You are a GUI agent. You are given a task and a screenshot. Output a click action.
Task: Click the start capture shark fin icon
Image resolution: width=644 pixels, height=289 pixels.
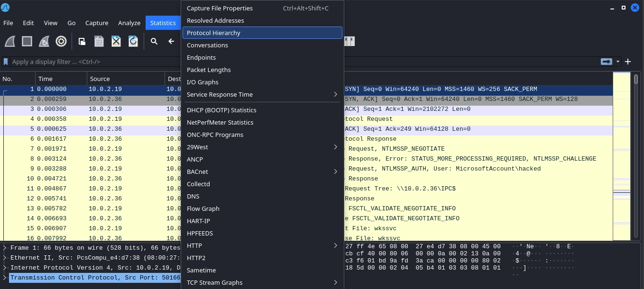click(10, 42)
